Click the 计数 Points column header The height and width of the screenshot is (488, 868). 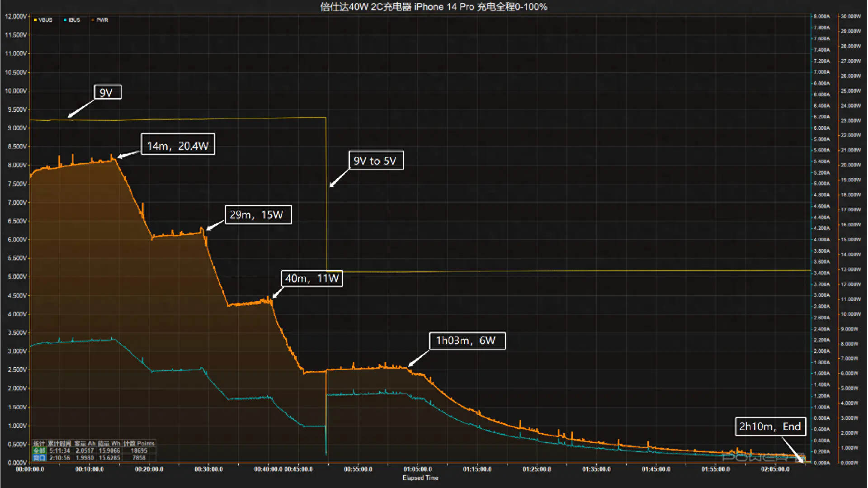pyautogui.click(x=139, y=443)
